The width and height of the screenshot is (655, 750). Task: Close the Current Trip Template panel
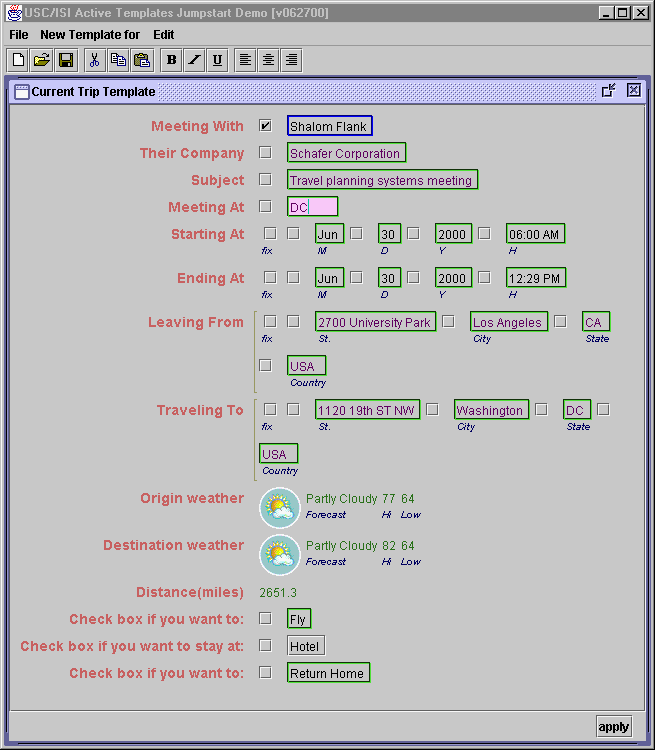click(x=633, y=90)
